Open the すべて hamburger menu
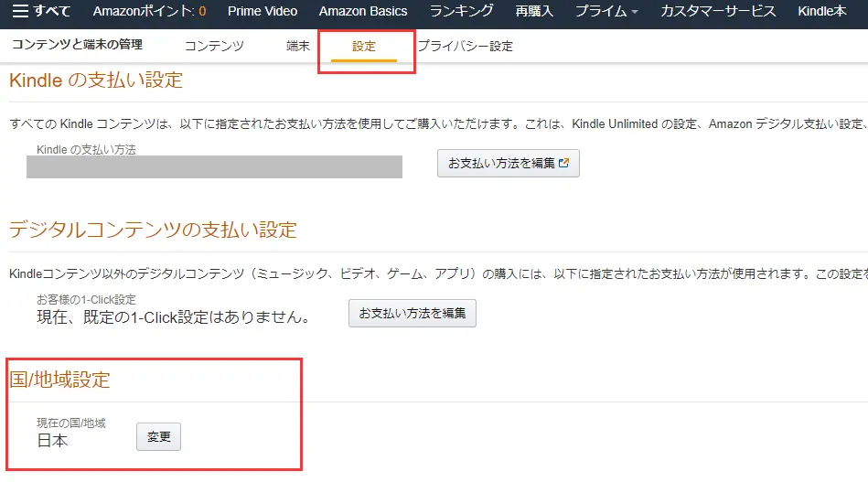 (x=41, y=11)
